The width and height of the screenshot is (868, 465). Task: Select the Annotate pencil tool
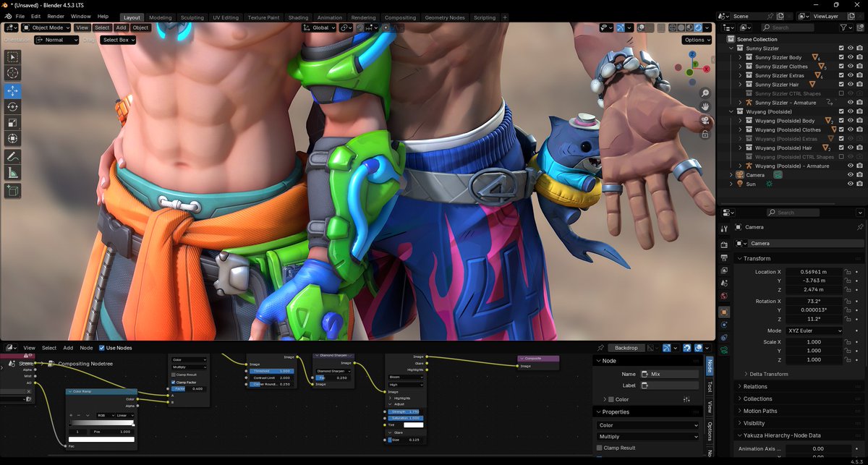[12, 157]
